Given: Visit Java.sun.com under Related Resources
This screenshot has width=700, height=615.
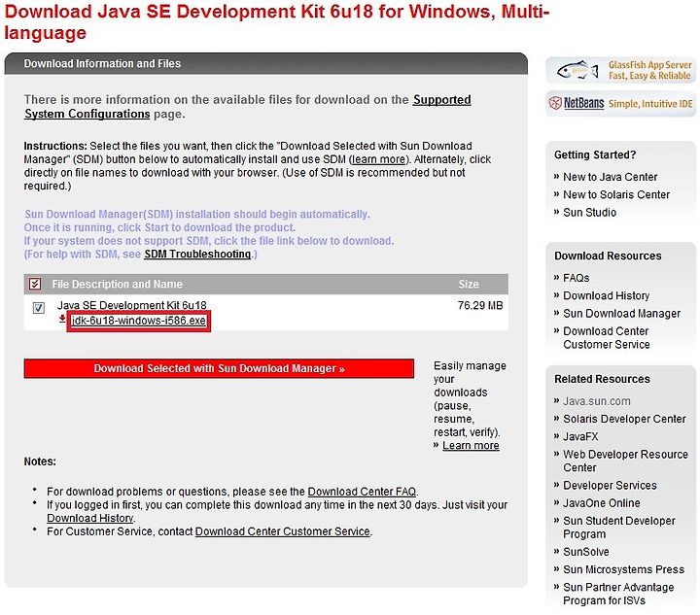Looking at the screenshot, I should click(596, 401).
